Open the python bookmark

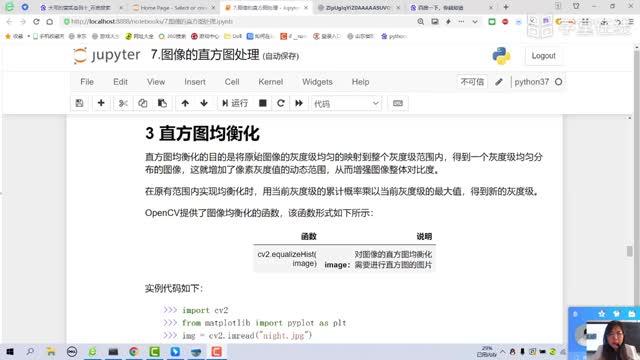click(394, 36)
